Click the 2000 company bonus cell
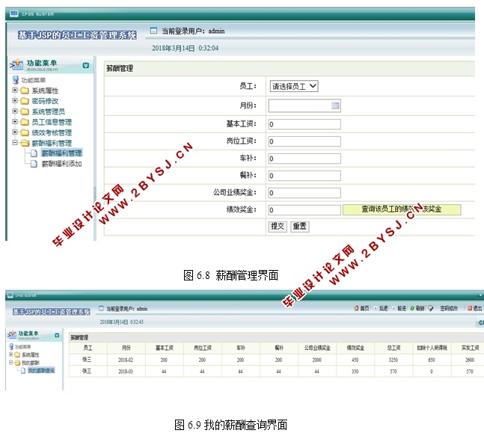Screen dimensions: 484x448 [317, 360]
